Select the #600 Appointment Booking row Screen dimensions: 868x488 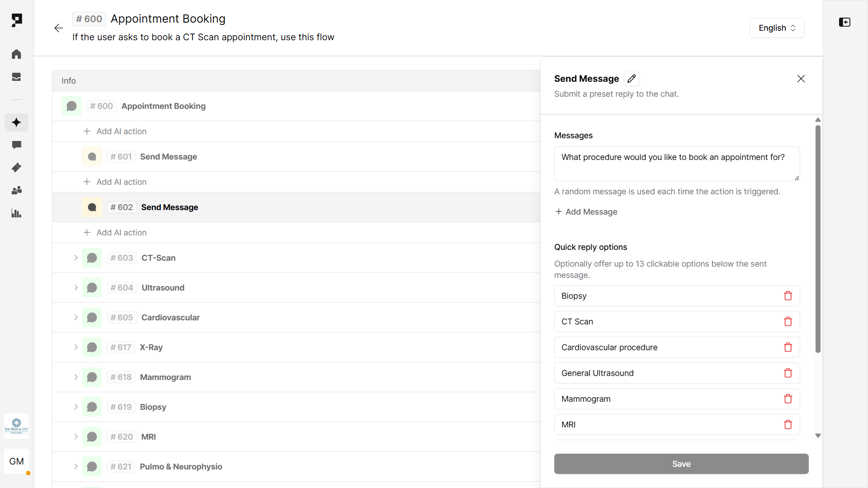[163, 106]
